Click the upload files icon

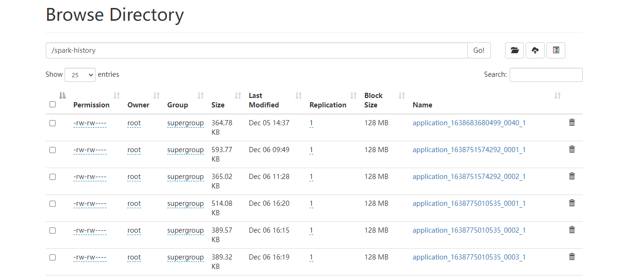click(535, 50)
